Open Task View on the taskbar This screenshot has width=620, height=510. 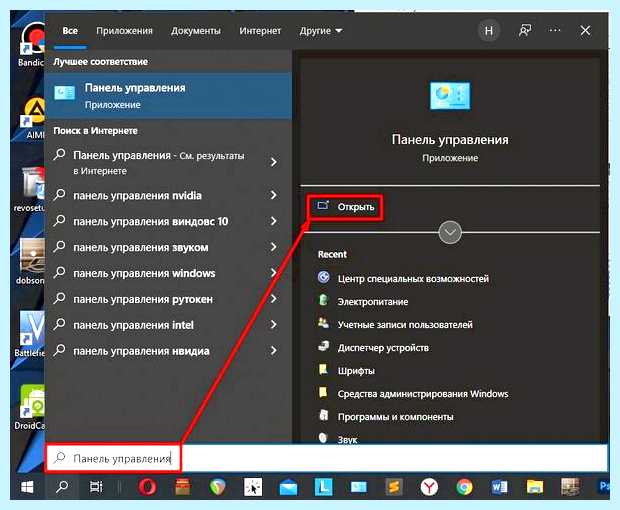96,487
